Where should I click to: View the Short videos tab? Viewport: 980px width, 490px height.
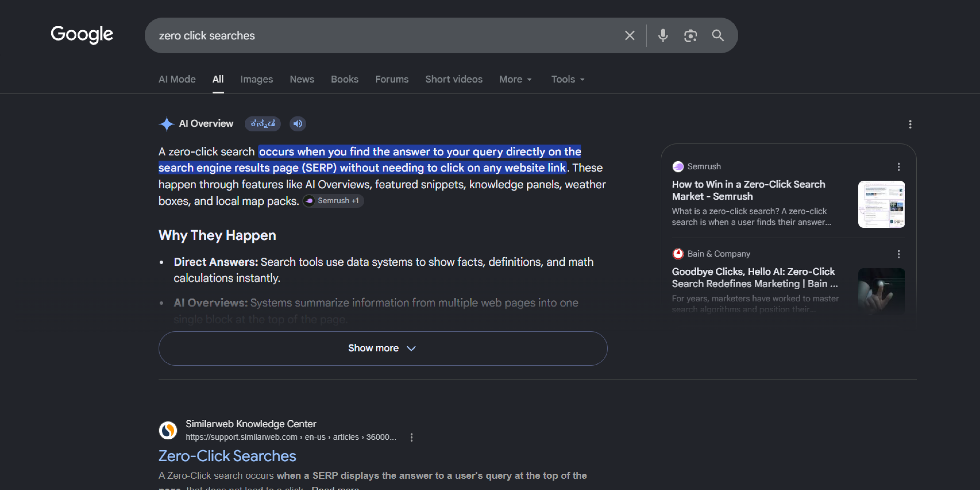(454, 79)
